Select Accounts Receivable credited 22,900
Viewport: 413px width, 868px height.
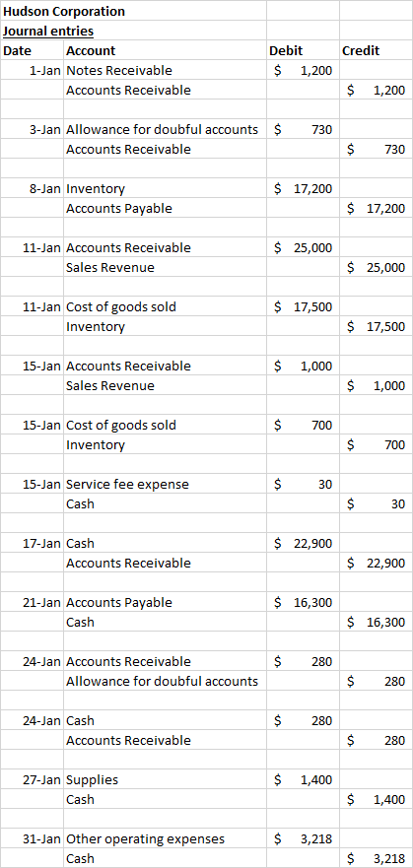tap(165, 565)
